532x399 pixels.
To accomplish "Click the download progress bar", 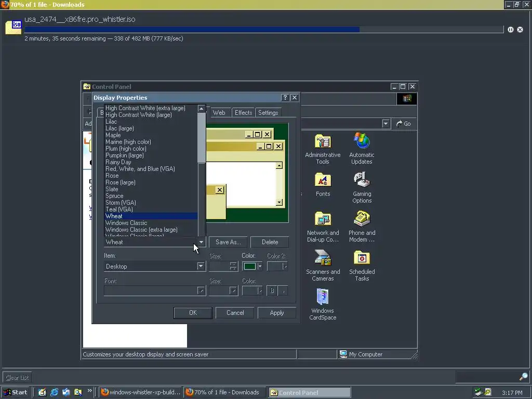I will (264, 30).
